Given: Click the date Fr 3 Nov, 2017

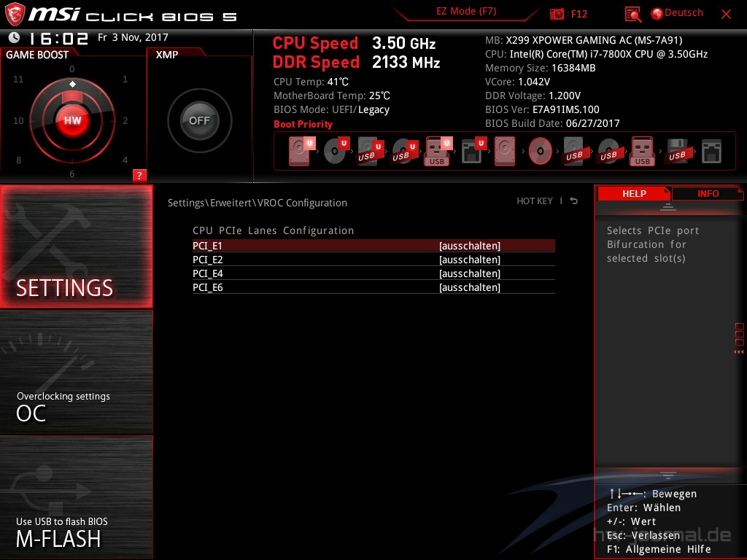Looking at the screenshot, I should pyautogui.click(x=133, y=37).
